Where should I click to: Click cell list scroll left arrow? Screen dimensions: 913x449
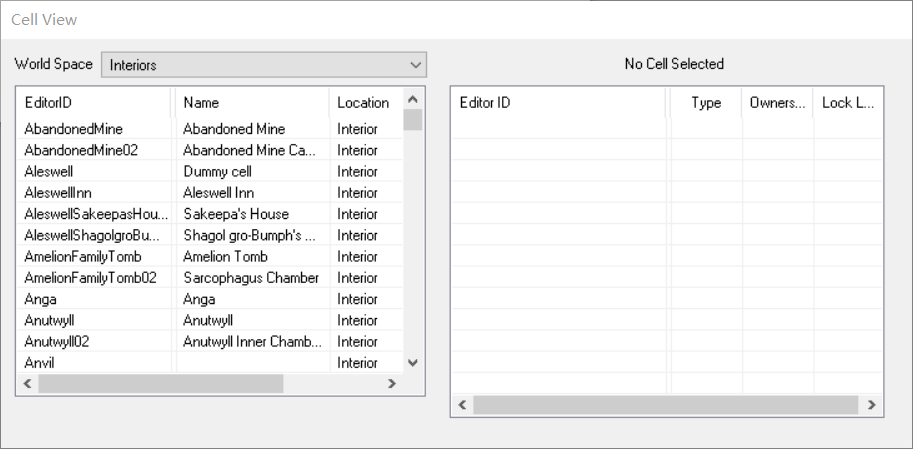27,383
